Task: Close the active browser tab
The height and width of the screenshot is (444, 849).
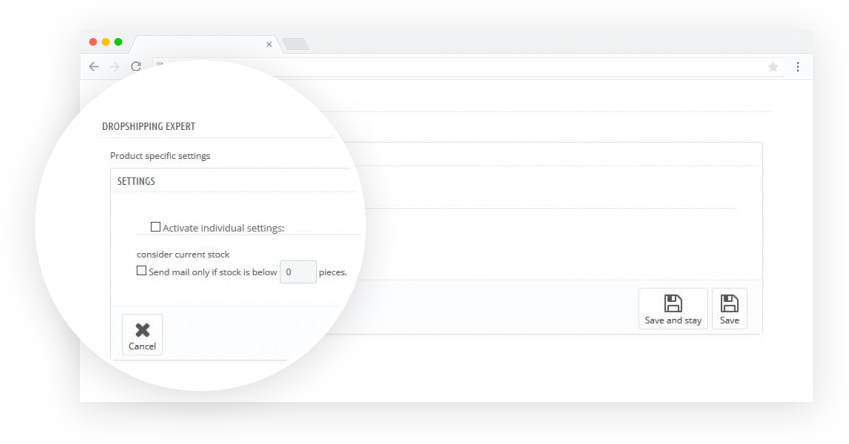Action: tap(269, 44)
